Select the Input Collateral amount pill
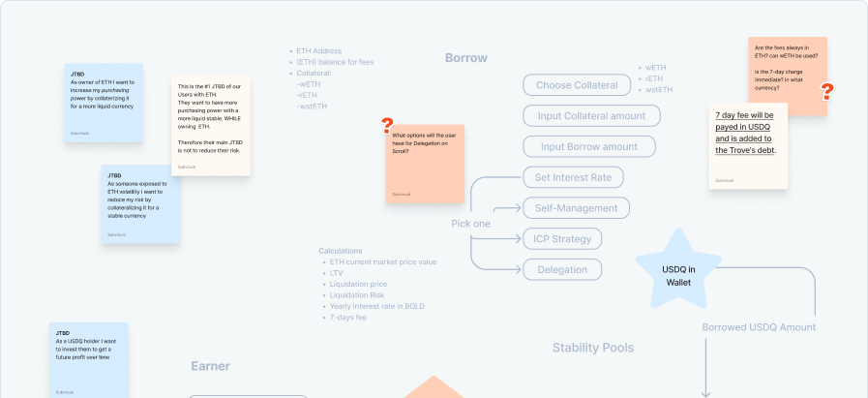This screenshot has width=868, height=398. coord(591,116)
